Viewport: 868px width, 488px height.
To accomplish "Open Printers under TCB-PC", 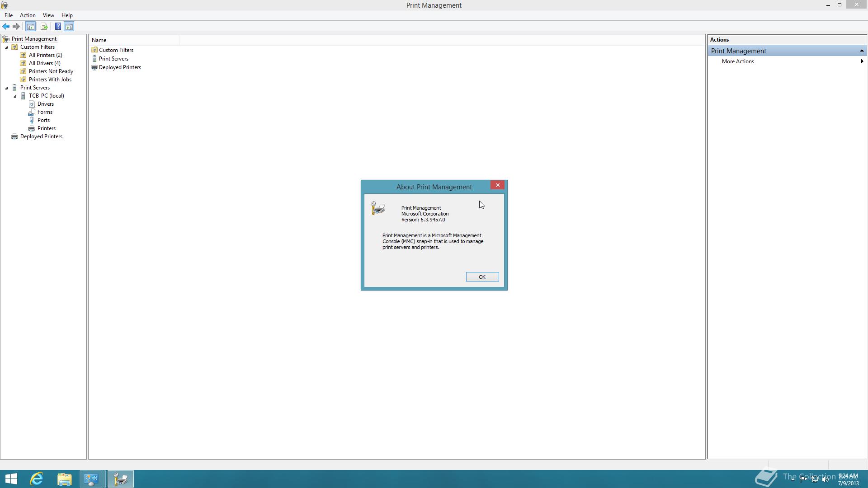I will pos(46,128).
